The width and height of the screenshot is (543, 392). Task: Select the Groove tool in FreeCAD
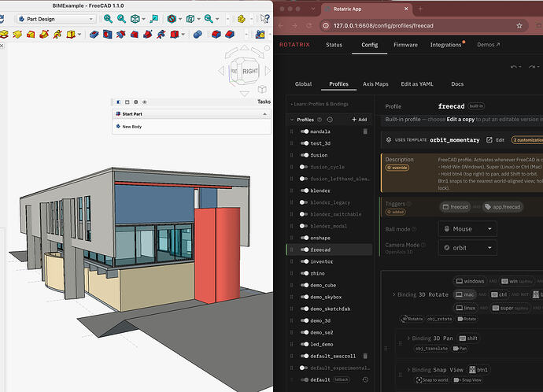(x=121, y=35)
